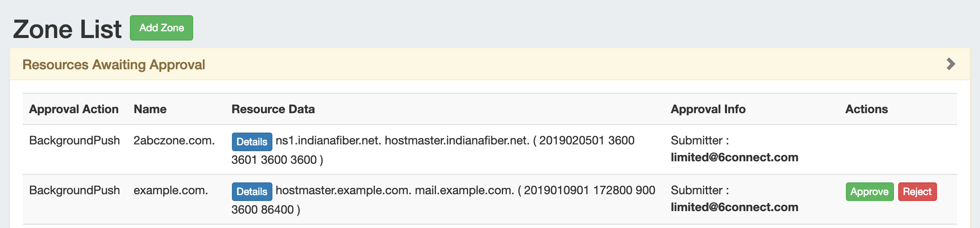
Task: Click the Resources Awaiting Approval panel title
Action: [x=114, y=65]
